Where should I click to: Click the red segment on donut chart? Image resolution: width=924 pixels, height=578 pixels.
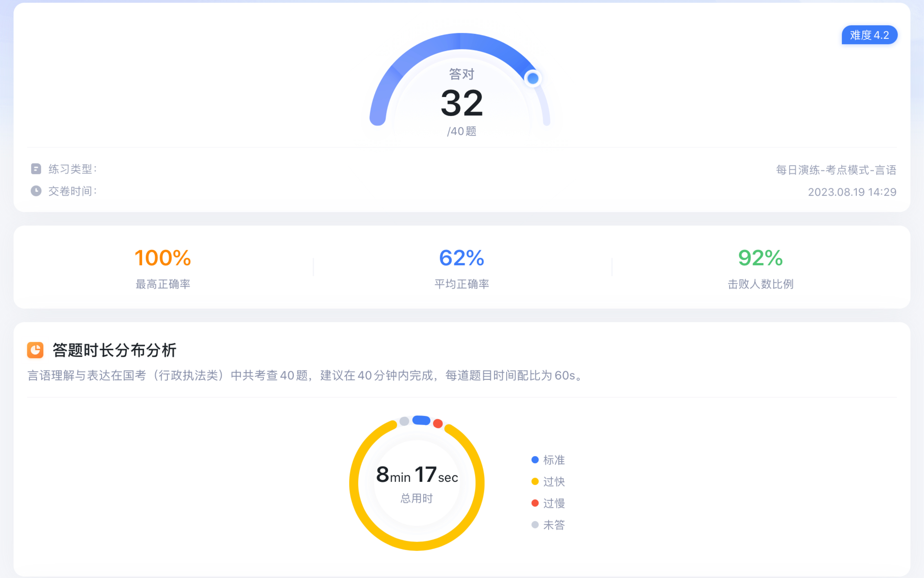tap(438, 423)
